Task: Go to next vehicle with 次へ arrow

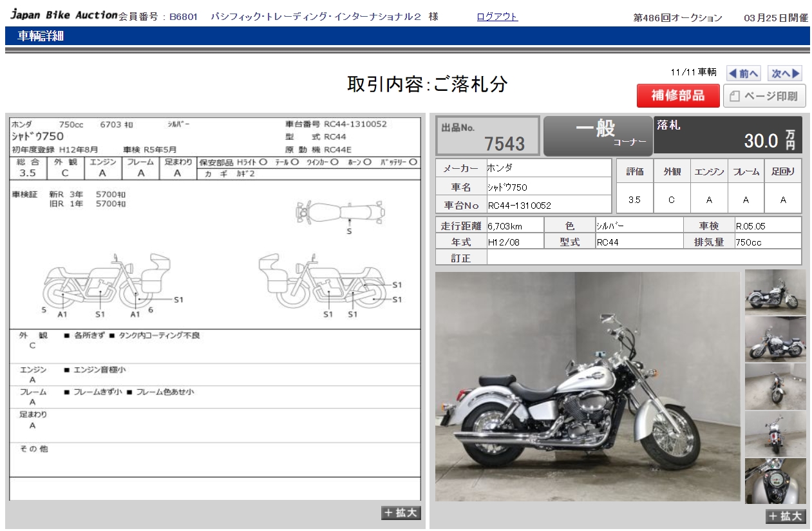Action: point(786,73)
